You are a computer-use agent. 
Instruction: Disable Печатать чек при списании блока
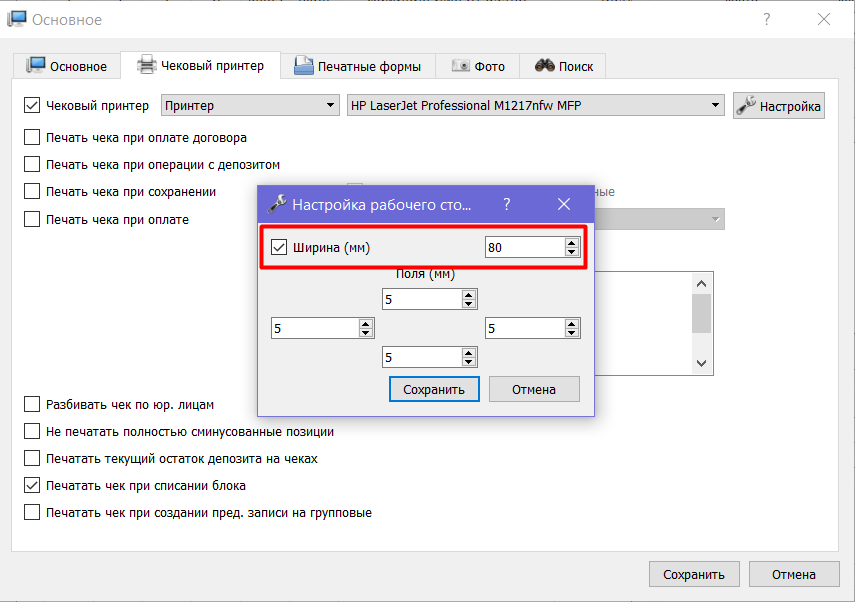point(32,485)
